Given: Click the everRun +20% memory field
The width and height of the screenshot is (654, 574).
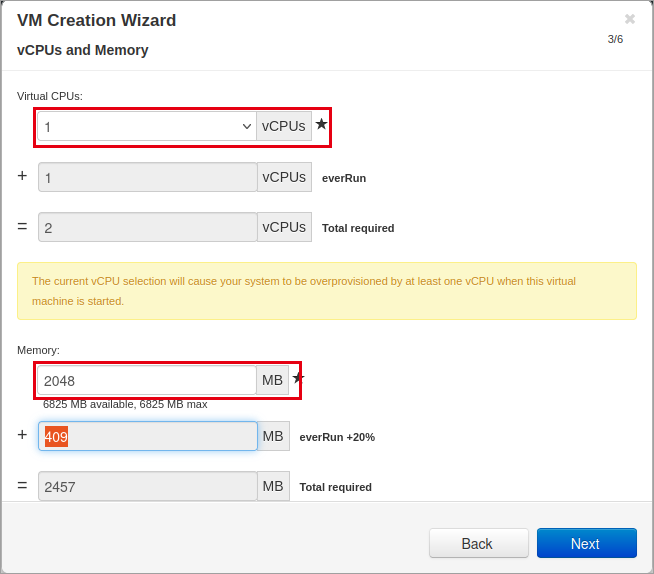Looking at the screenshot, I should 147,436.
